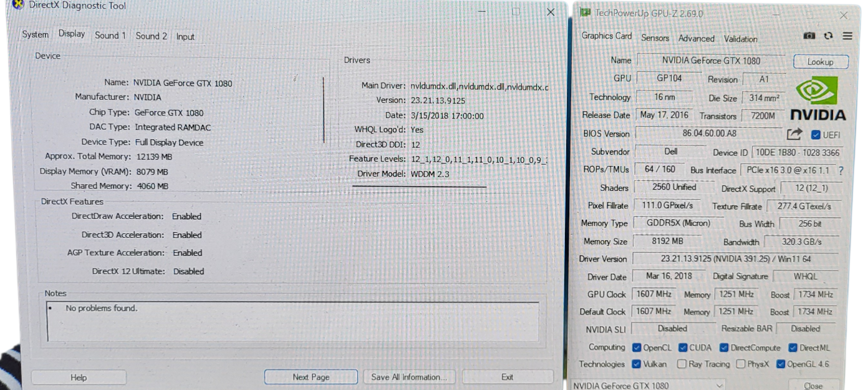
Task: Open the Validation tab in GPU-Z
Action: click(x=741, y=39)
